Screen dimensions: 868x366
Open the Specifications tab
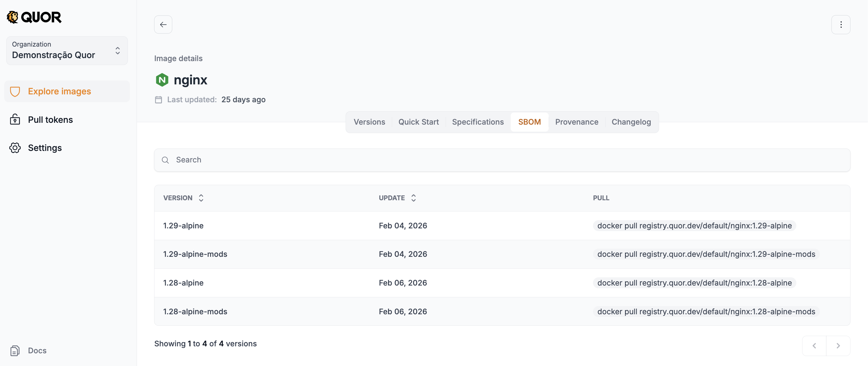478,122
